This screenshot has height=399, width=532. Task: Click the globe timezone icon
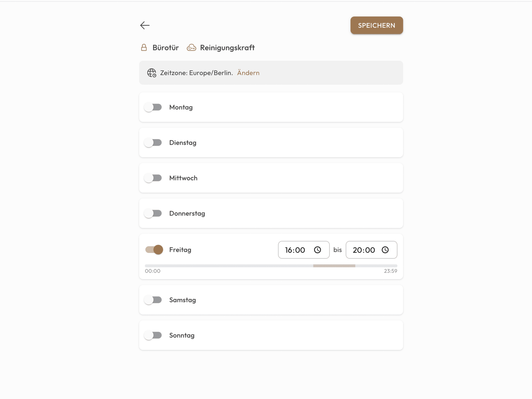point(152,73)
